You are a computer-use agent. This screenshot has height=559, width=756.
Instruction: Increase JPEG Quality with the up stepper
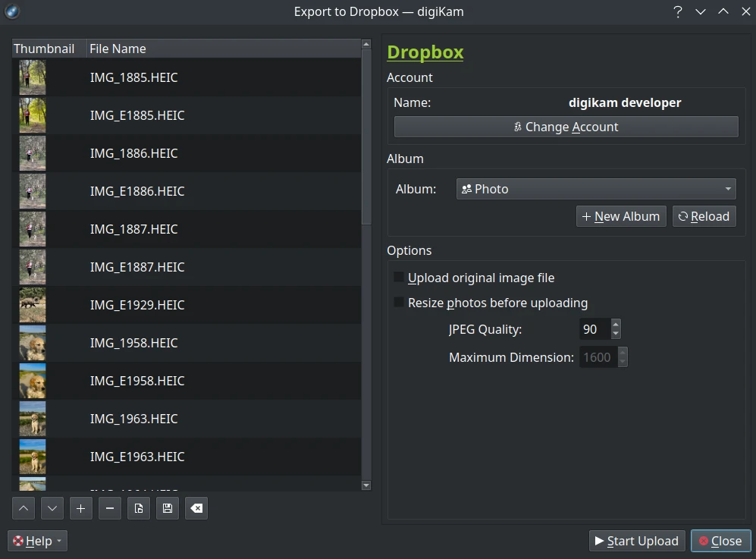coord(615,325)
